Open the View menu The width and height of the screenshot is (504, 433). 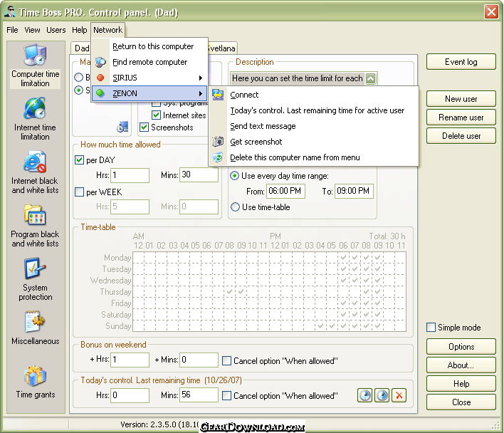32,30
